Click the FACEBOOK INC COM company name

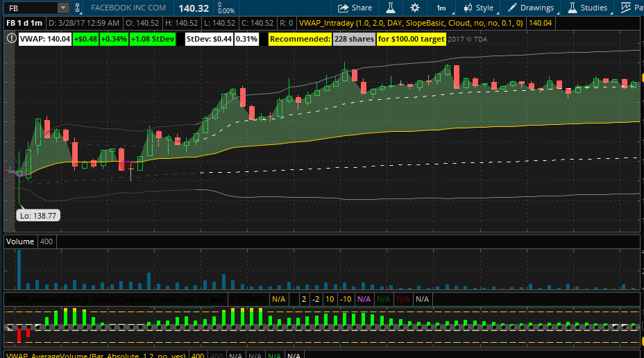click(x=128, y=8)
